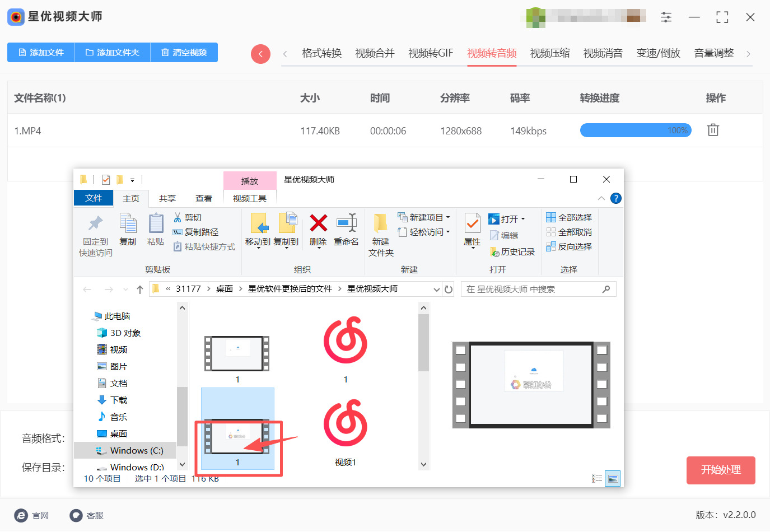Click 粘贴快捷方式 in the clipboard group
The width and height of the screenshot is (770, 532).
(204, 247)
